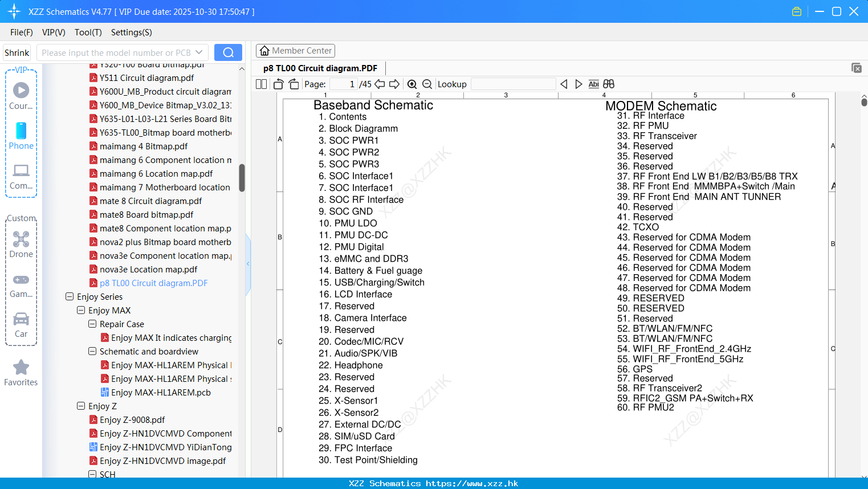Focus the page number field

point(343,84)
